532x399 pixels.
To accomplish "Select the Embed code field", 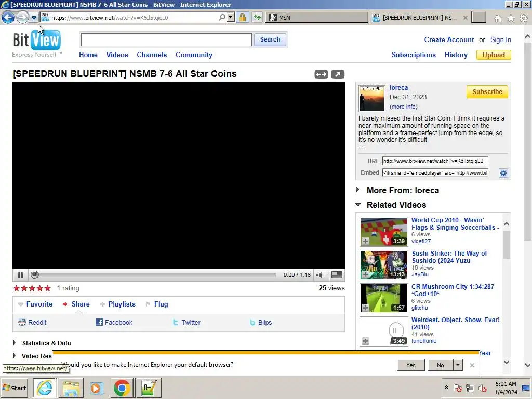I will [435, 172].
